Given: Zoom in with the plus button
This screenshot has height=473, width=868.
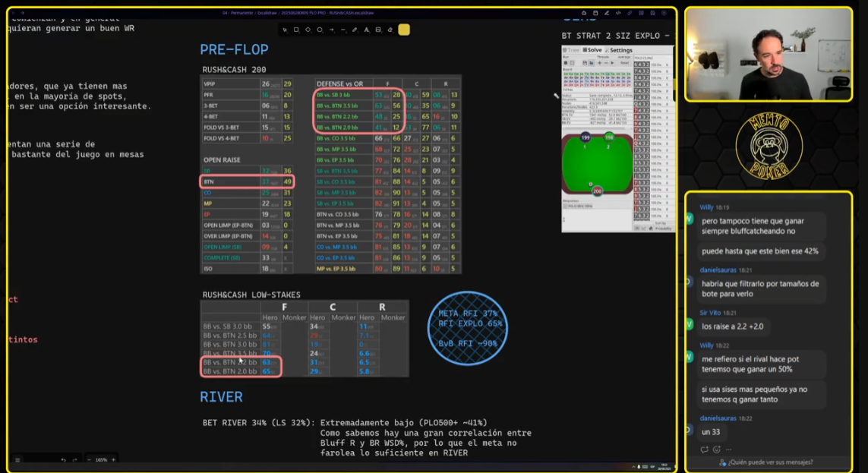Looking at the screenshot, I should pos(114,459).
